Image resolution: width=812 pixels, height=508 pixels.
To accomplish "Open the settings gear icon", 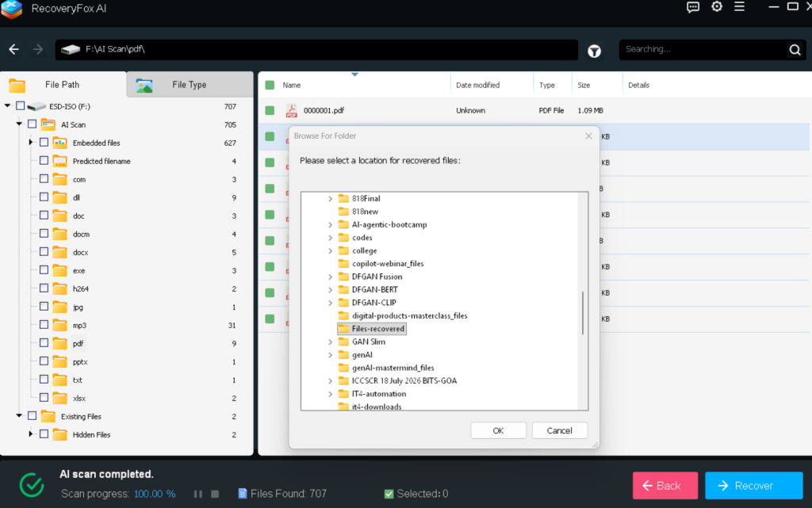I will point(716,6).
